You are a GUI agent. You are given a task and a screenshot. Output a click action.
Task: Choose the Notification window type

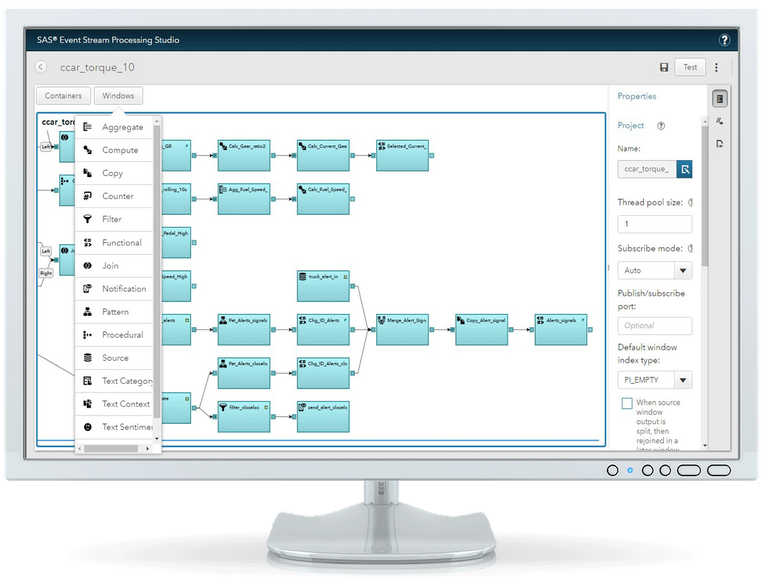coord(114,289)
